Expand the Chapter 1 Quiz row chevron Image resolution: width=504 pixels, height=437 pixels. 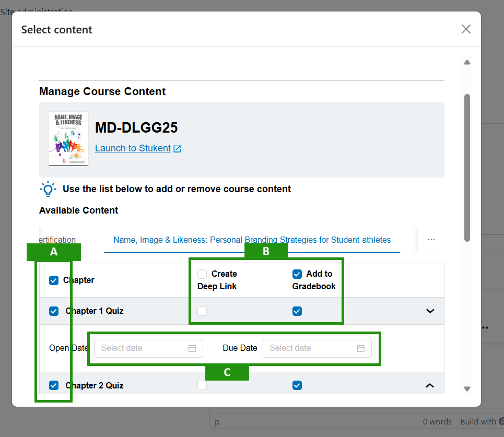pos(430,311)
